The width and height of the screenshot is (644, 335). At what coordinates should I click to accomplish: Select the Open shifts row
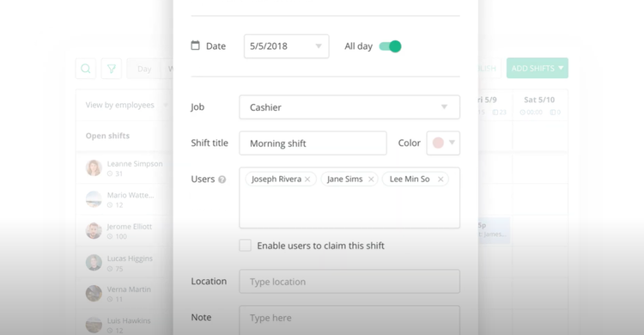125,136
